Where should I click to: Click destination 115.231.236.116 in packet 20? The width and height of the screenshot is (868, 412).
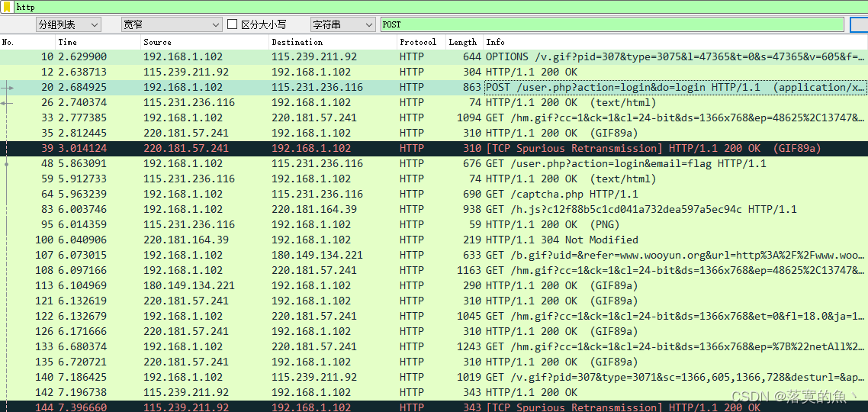317,87
